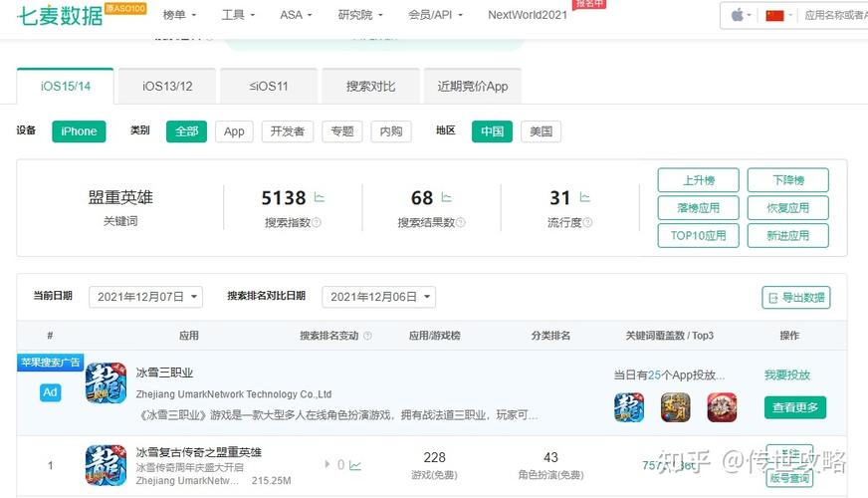The width and height of the screenshot is (868, 498).
Task: Click second advertiser app icon in ad row
Action: pos(675,407)
